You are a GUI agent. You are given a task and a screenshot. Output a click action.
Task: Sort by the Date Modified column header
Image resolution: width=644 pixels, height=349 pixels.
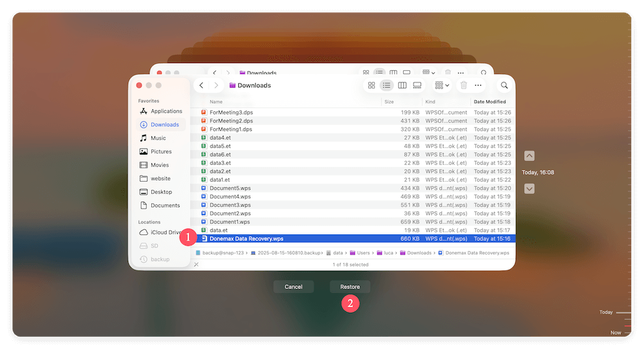coord(489,102)
